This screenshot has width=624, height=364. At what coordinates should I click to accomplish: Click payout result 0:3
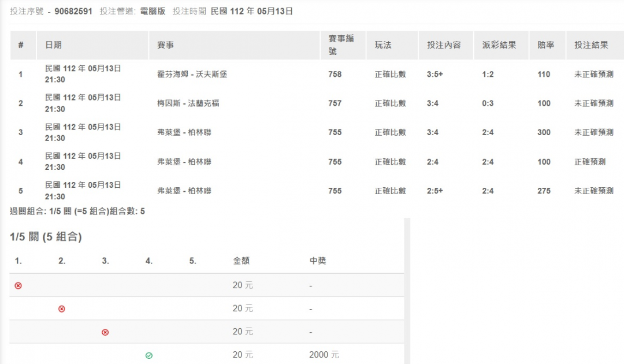[x=488, y=103]
